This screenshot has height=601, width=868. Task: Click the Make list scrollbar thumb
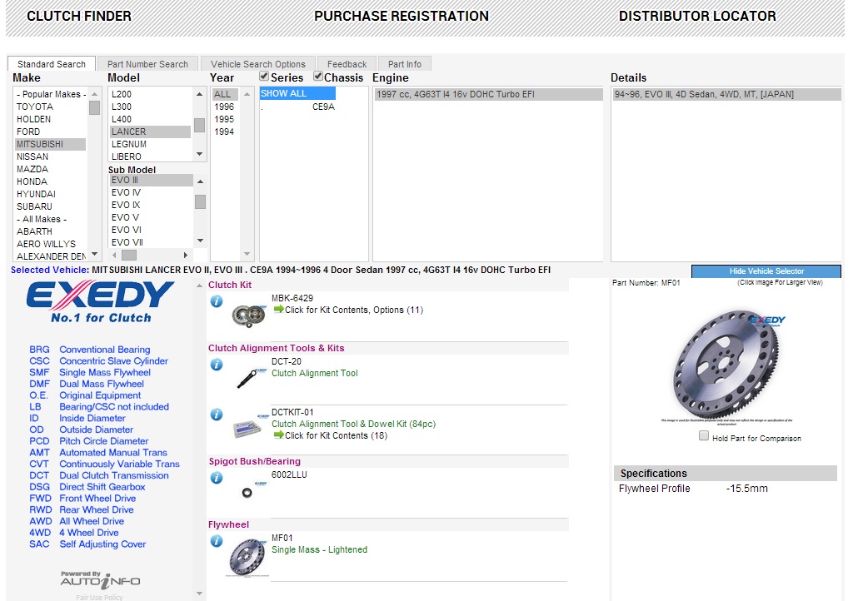pyautogui.click(x=95, y=107)
